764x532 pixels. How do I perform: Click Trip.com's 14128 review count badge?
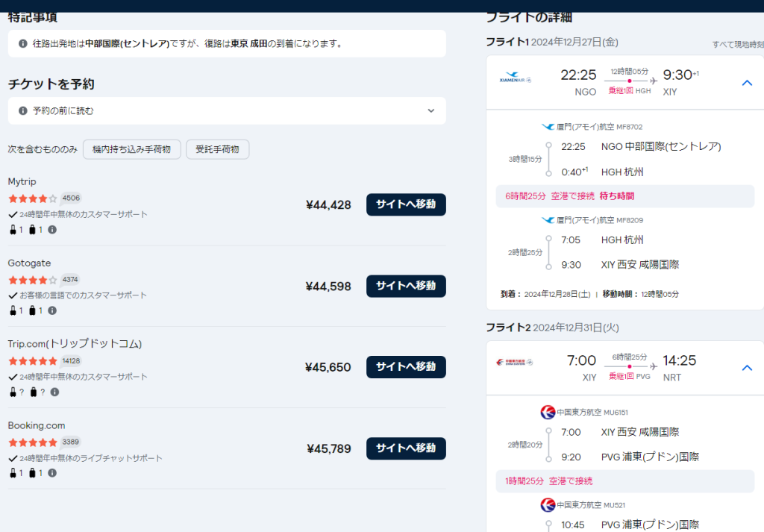(x=71, y=361)
